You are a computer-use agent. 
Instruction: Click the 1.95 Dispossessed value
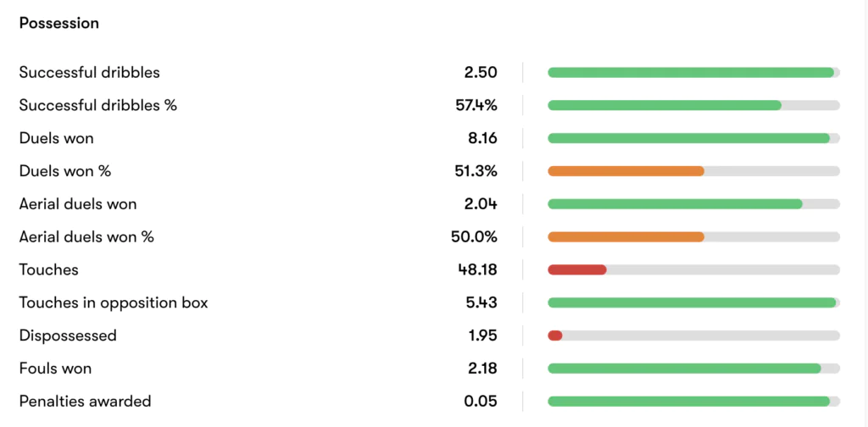(x=482, y=335)
